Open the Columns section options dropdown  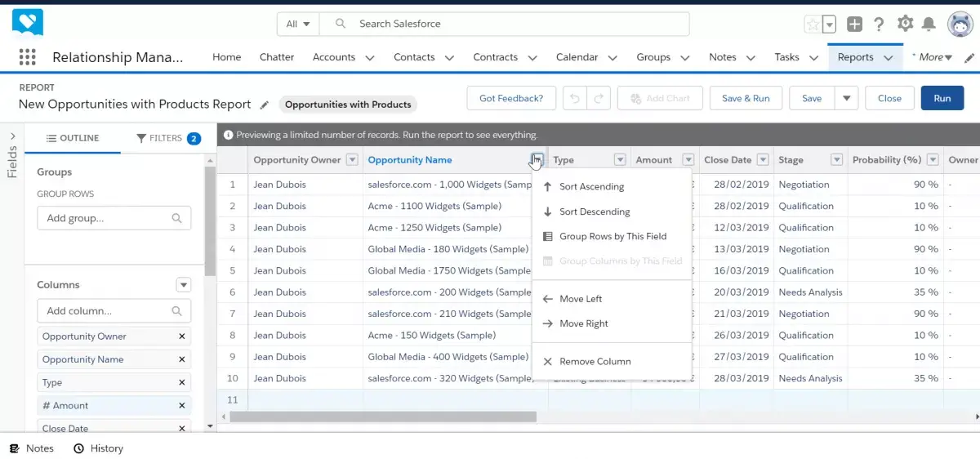pyautogui.click(x=184, y=285)
